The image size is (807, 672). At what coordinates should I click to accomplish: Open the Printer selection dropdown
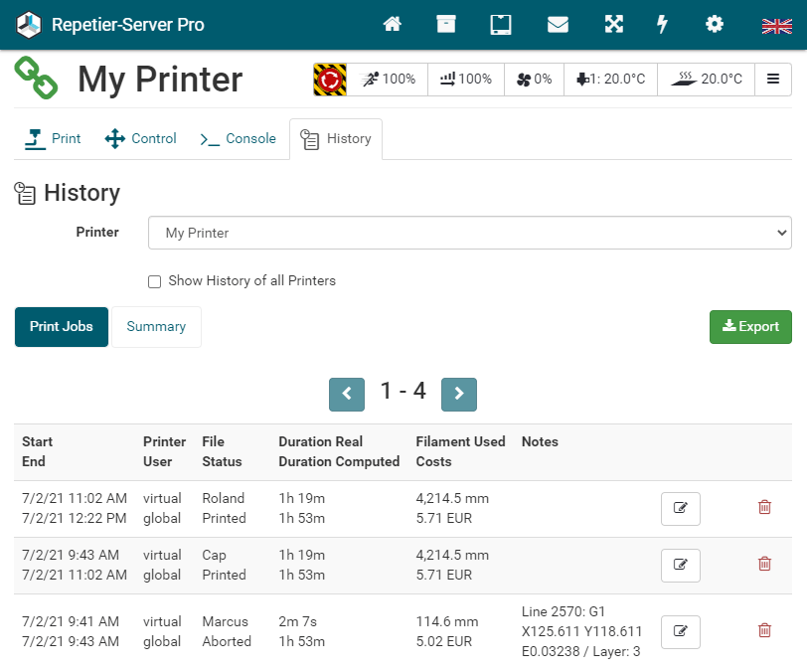pyautogui.click(x=469, y=233)
